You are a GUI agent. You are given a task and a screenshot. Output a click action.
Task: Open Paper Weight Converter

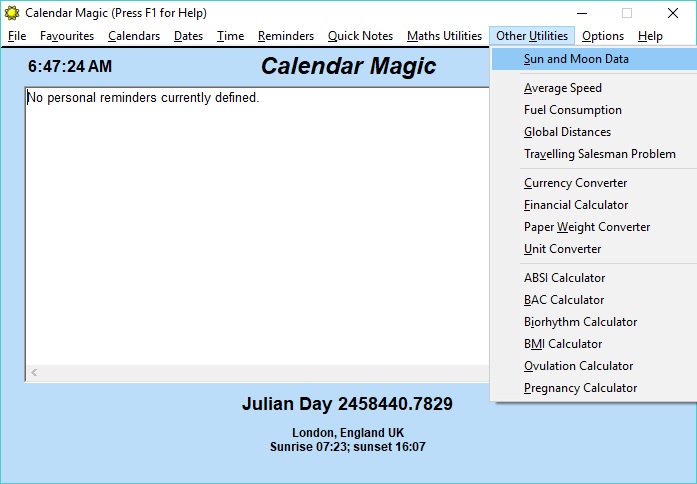(x=594, y=227)
